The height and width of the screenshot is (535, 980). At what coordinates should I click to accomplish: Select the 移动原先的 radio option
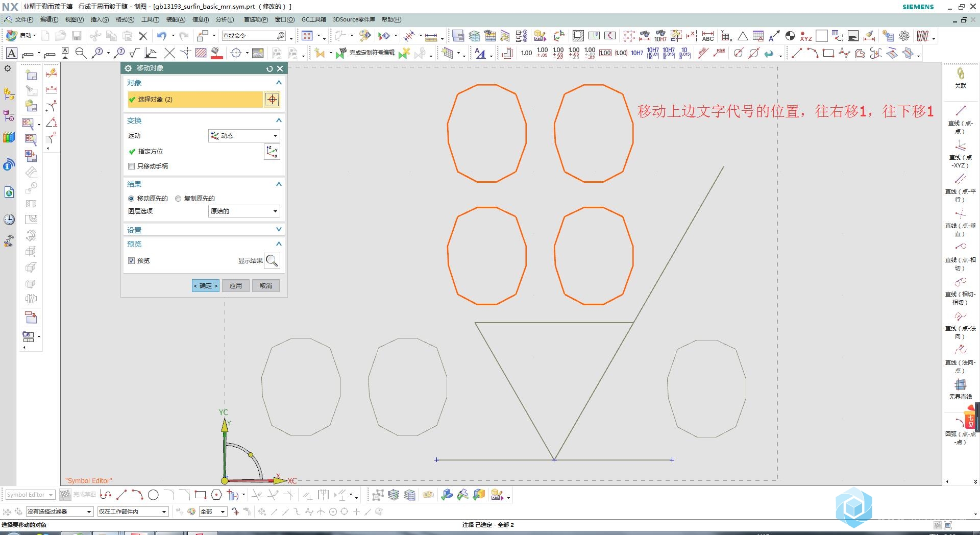(131, 199)
